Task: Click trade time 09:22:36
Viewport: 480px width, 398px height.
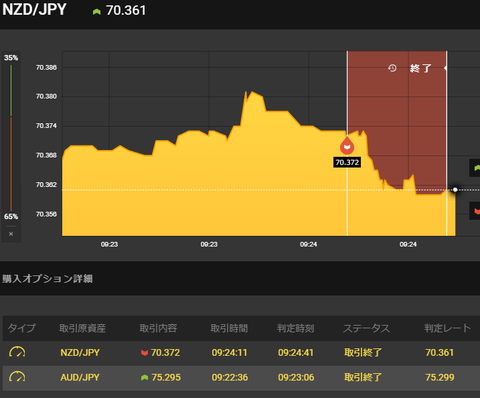Action: tap(229, 377)
